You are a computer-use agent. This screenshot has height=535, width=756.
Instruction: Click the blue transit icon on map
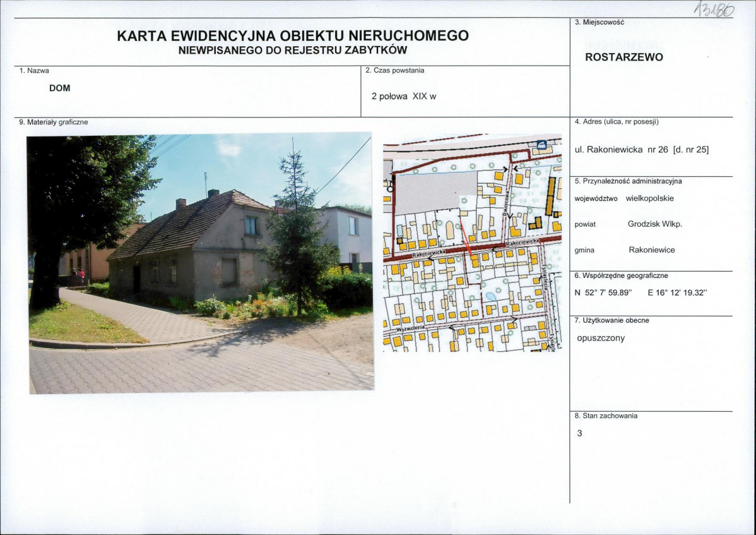(541, 144)
